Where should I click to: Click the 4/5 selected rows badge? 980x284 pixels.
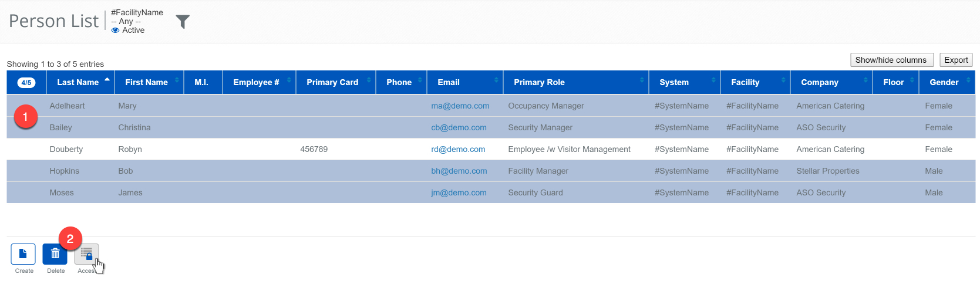26,83
